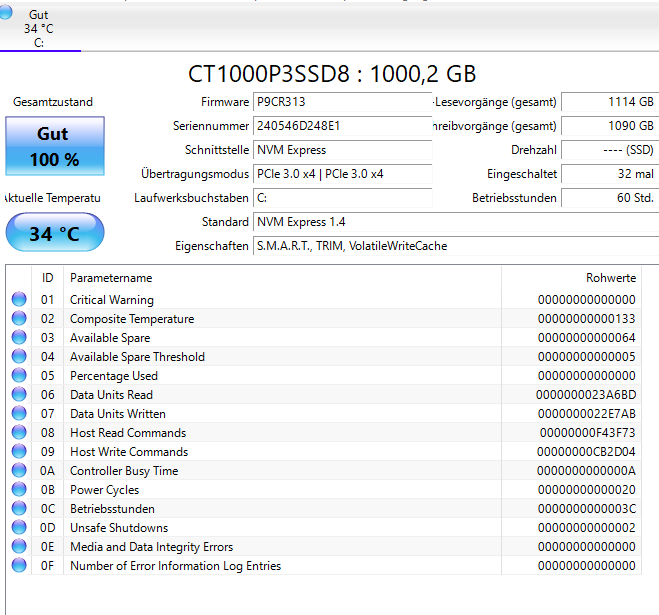
Task: Click the status orb of Data Units Written row
Action: pos(19,413)
